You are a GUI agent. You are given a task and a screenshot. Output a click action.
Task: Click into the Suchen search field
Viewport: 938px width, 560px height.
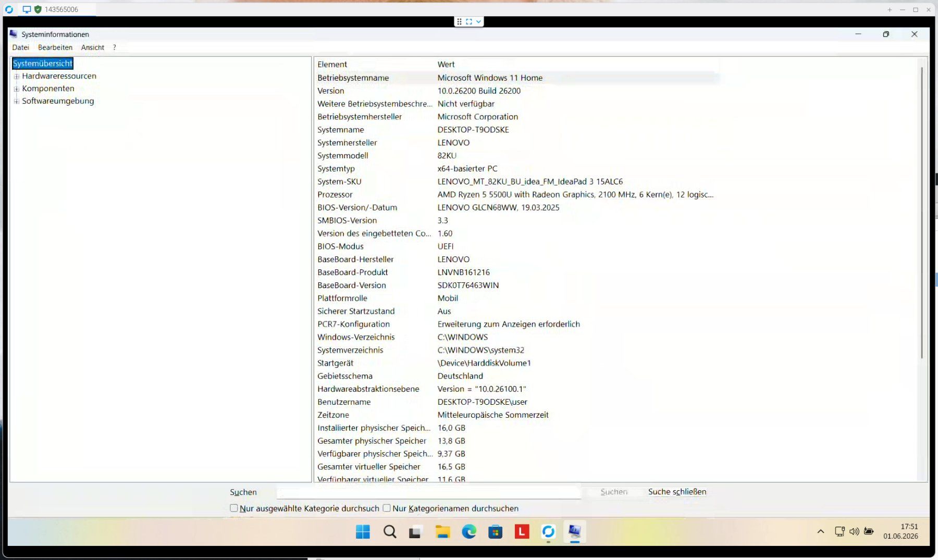click(x=429, y=492)
